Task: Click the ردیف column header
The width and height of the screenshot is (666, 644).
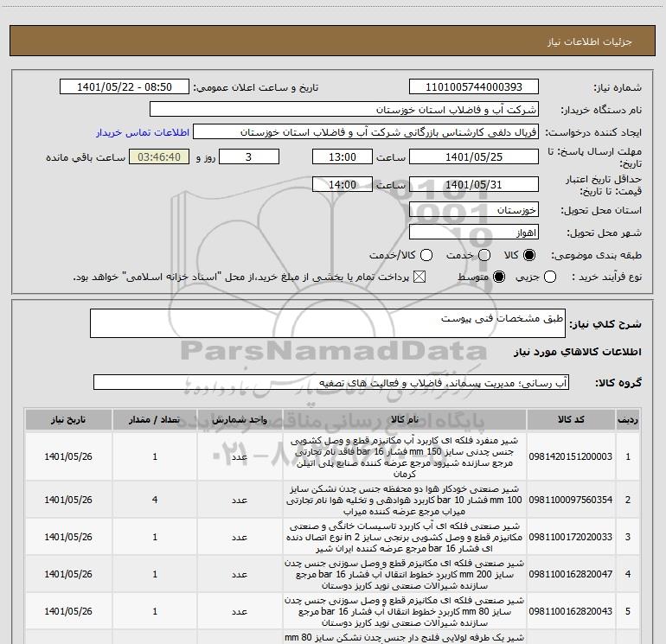Action: (628, 420)
